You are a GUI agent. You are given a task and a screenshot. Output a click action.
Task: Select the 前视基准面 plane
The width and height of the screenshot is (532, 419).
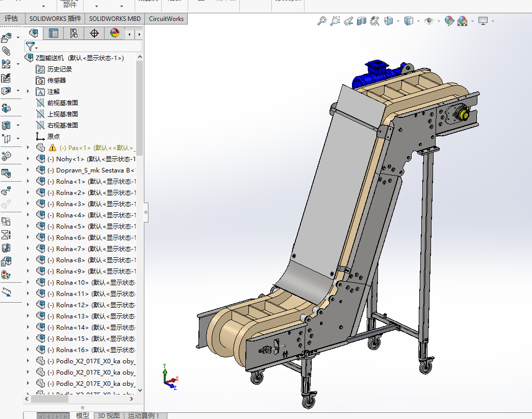(62, 103)
